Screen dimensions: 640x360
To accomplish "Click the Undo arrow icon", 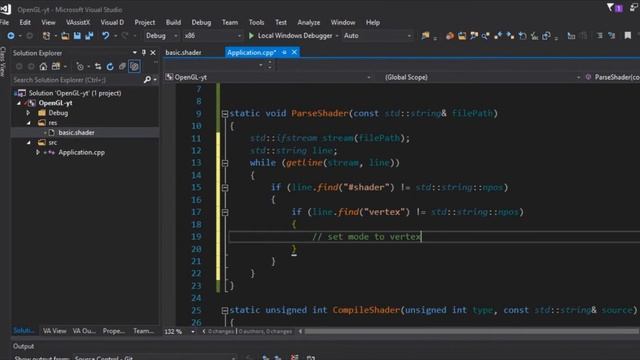I will click(106, 36).
